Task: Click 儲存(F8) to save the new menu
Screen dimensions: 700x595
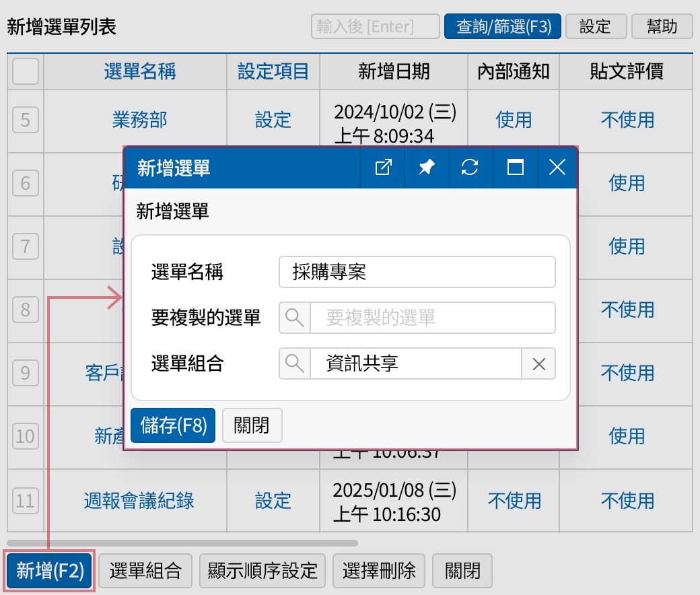Action: 172,425
